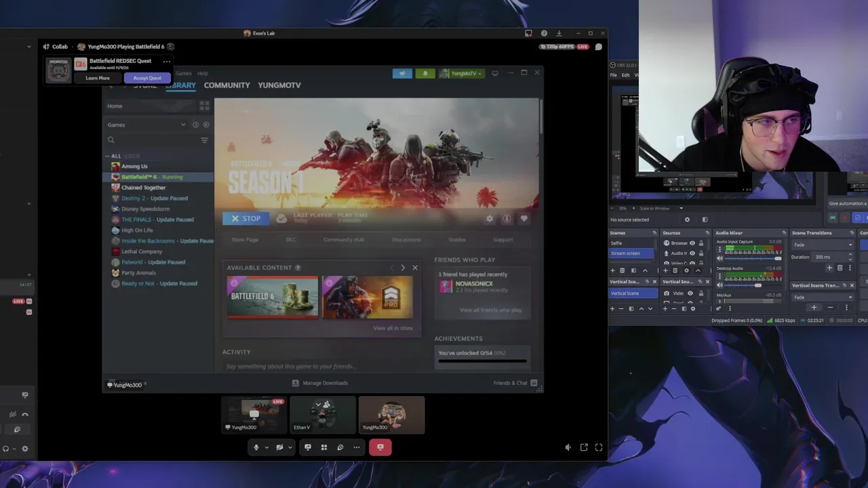The image size is (868, 488).
Task: Adjust the Desktop Audio volume slider in OBS
Action: pyautogui.click(x=753, y=285)
